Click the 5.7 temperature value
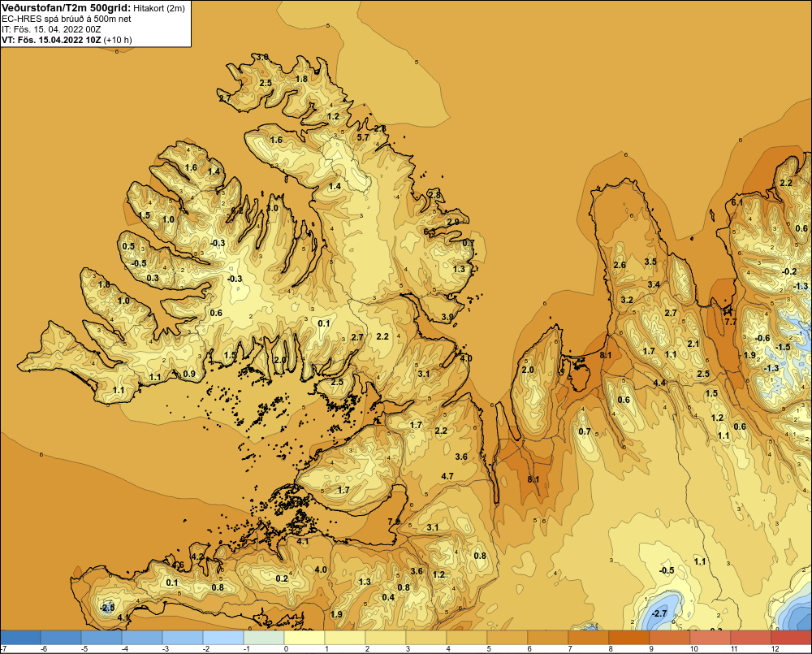Screen dimensions: 812x654 (x=364, y=137)
